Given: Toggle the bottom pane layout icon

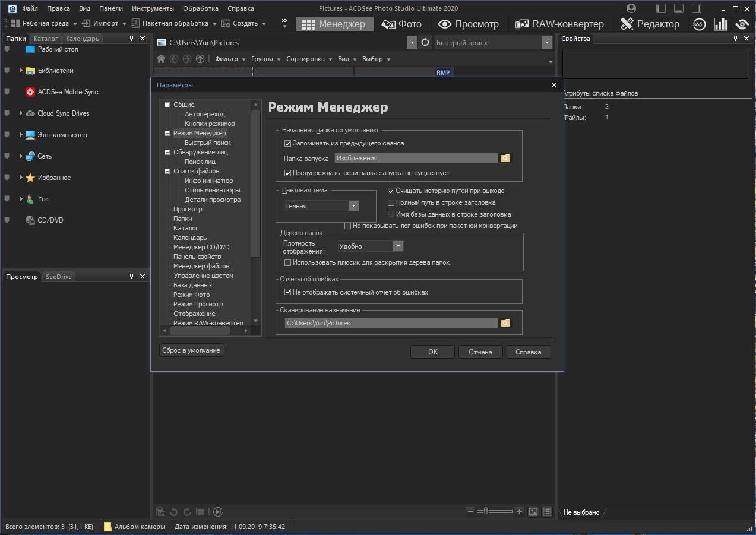Looking at the screenshot, I should click(679, 8).
